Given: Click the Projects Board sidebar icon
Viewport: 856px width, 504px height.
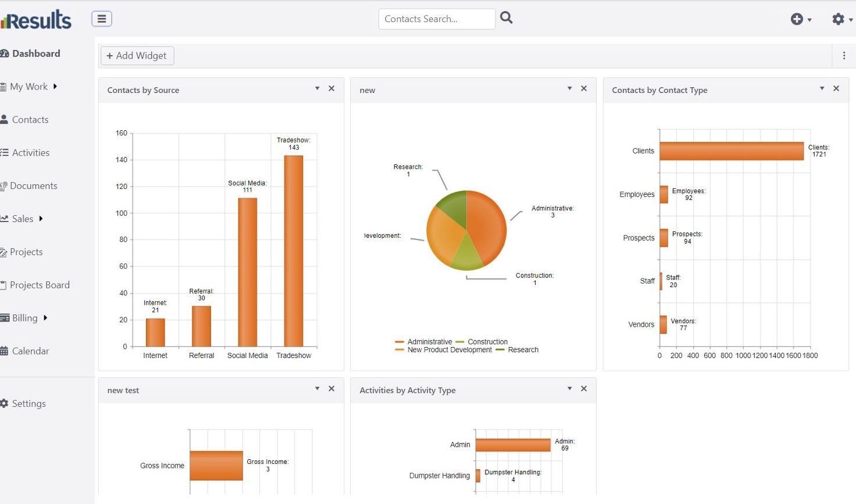Looking at the screenshot, I should [5, 285].
